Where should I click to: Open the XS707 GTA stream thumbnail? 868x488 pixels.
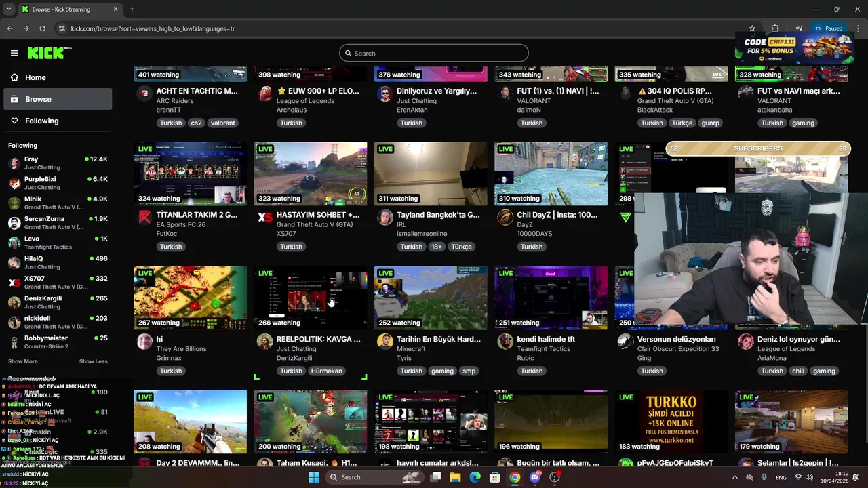point(311,174)
